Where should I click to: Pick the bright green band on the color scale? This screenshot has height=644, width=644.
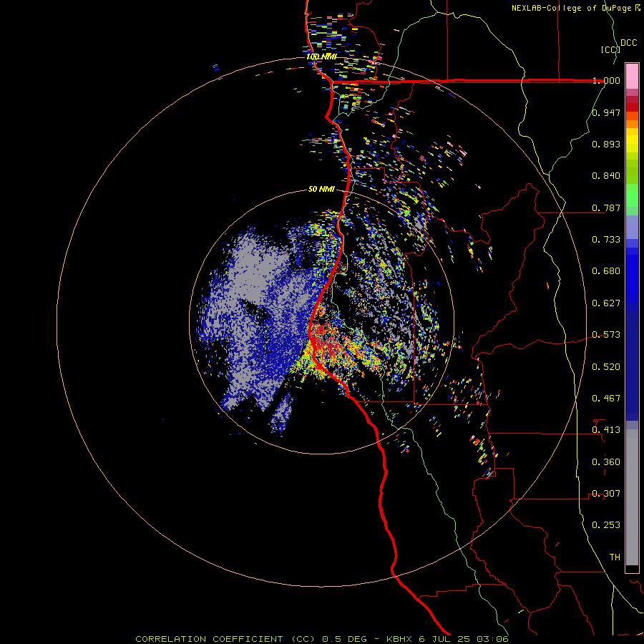[632, 195]
